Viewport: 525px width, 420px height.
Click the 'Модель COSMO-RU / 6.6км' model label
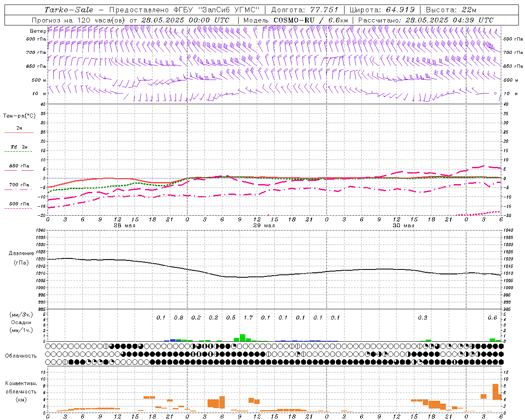tap(296, 20)
